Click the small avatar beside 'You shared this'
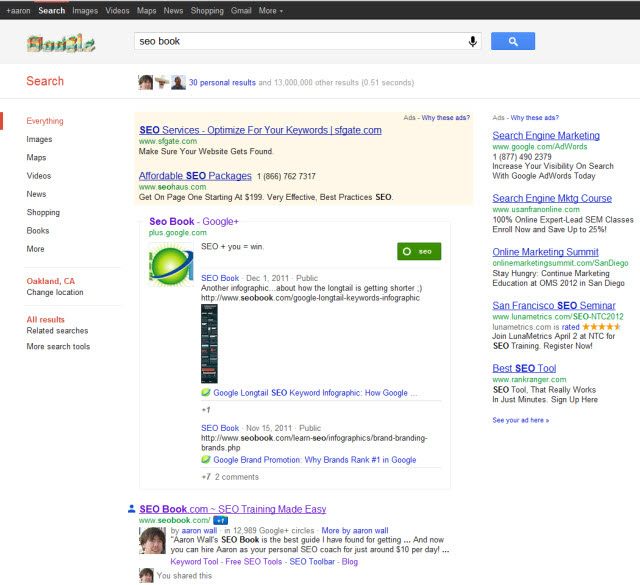The height and width of the screenshot is (585, 640). (x=146, y=576)
